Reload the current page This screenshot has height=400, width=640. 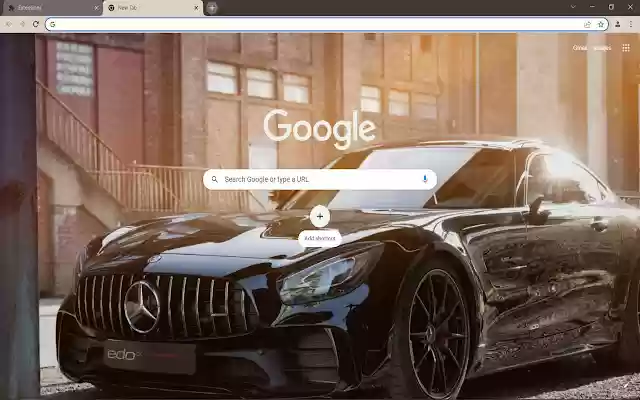(x=36, y=24)
